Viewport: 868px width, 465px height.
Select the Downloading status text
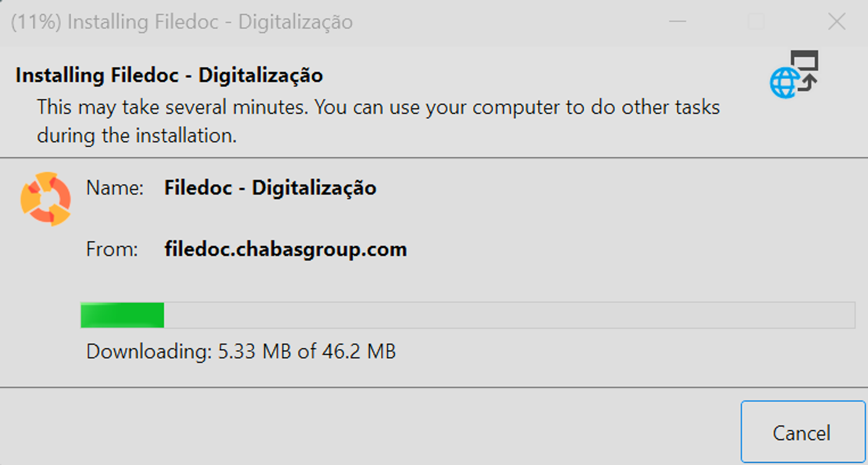[x=241, y=351]
